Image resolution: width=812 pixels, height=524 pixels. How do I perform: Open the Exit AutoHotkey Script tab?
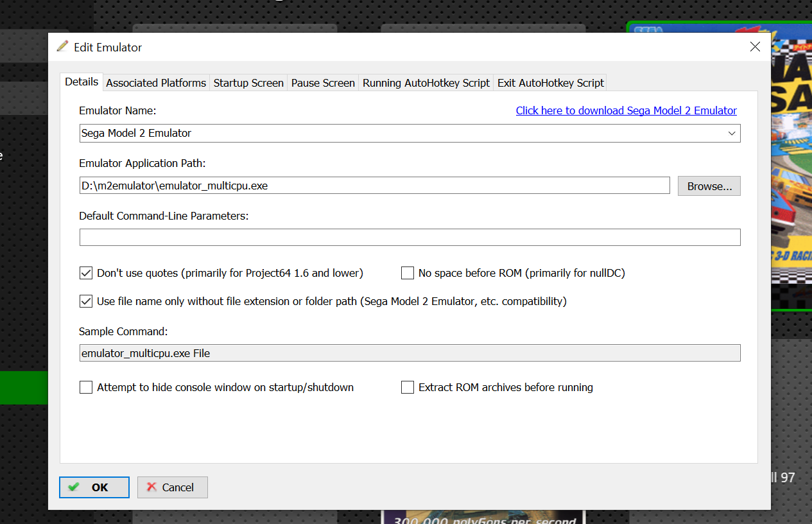tap(551, 83)
